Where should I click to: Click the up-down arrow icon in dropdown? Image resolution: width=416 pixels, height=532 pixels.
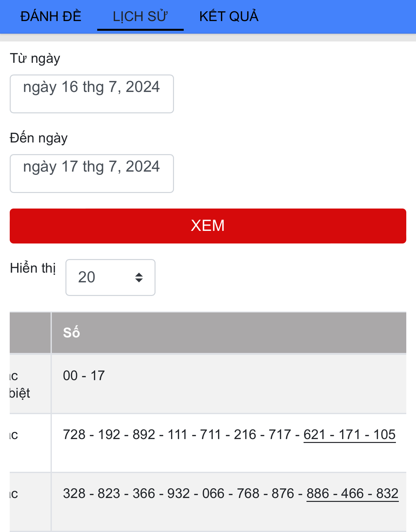click(x=139, y=277)
